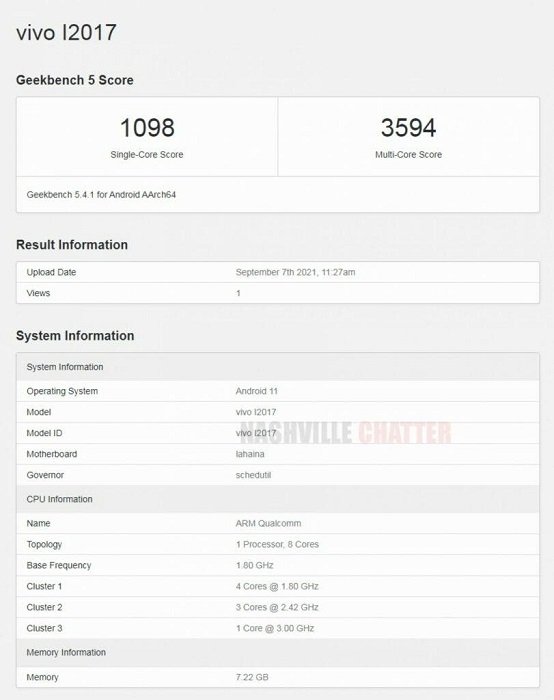Viewport: 554px width, 700px height.
Task: Click 'Geekbench 5.4.1 for Android AArch64' text
Action: 101,195
